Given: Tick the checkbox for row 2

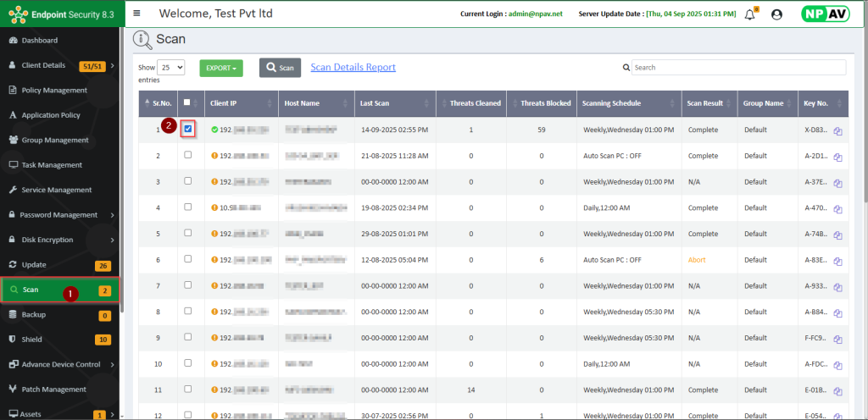Looking at the screenshot, I should pyautogui.click(x=188, y=156).
